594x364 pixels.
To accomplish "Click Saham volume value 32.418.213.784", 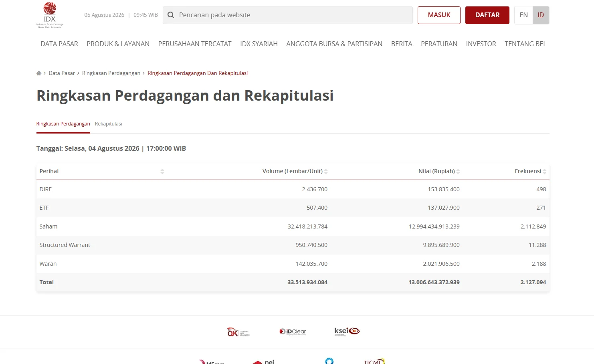I will (x=307, y=226).
